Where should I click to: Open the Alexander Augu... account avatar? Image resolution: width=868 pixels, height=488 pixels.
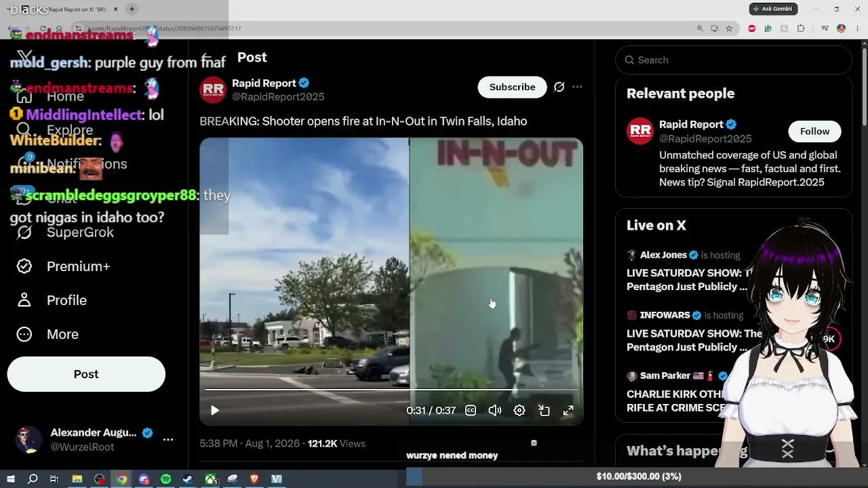click(28, 439)
